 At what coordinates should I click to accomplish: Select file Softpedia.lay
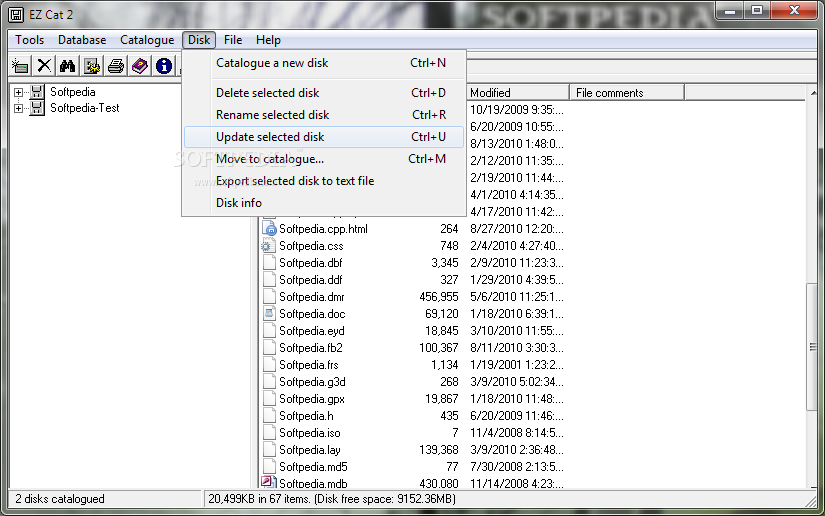309,450
